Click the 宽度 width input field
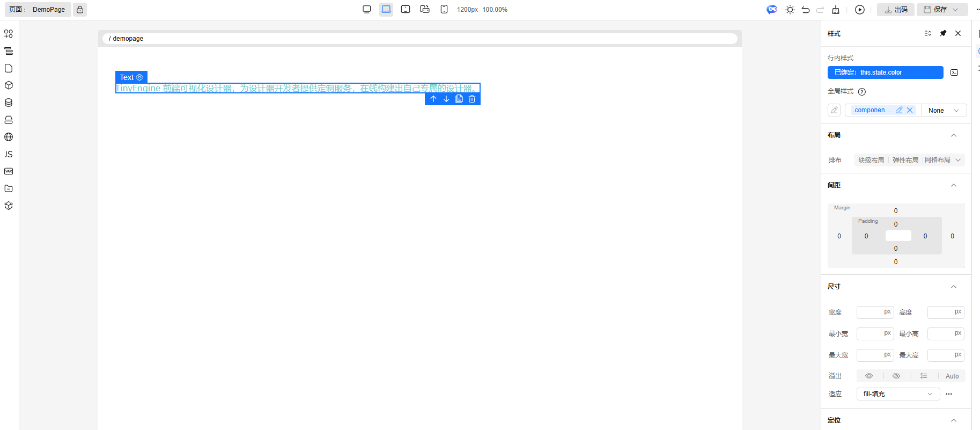 click(x=871, y=312)
